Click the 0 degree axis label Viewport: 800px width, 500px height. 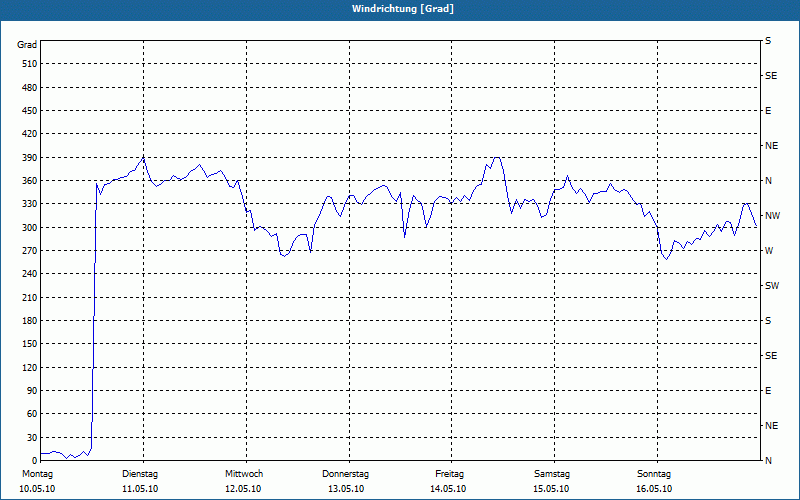(x=35, y=461)
